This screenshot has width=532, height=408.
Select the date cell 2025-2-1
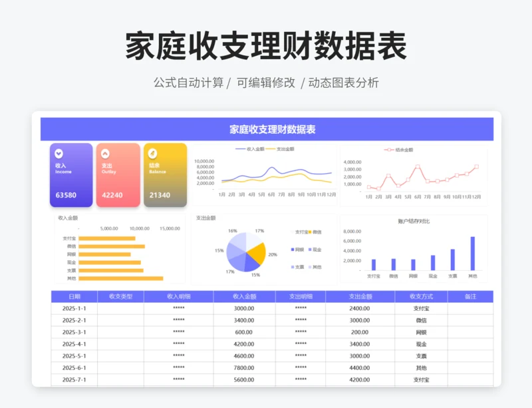click(x=74, y=320)
